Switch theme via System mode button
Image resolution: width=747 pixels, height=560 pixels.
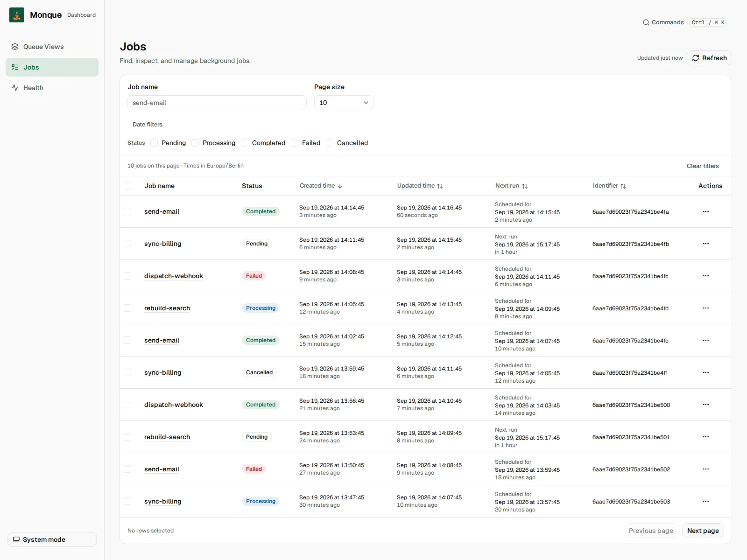click(x=52, y=539)
